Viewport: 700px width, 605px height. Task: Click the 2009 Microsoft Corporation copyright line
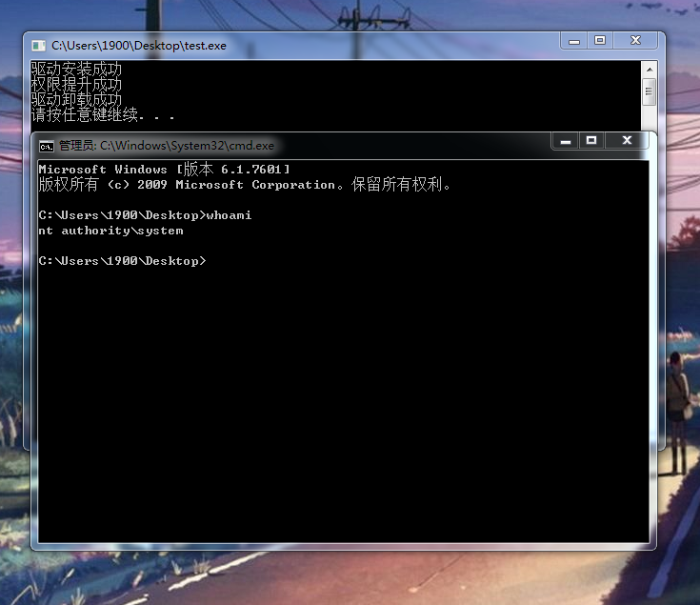point(245,185)
